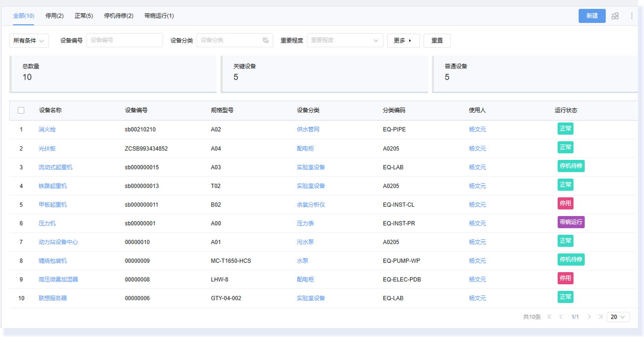
Task: Open the 压力机 device link
Action: (x=47, y=223)
